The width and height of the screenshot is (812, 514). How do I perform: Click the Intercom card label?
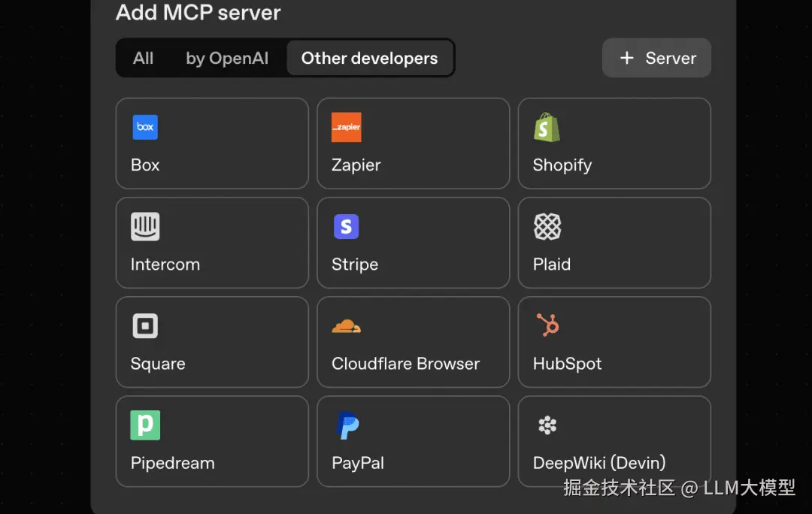click(x=165, y=265)
